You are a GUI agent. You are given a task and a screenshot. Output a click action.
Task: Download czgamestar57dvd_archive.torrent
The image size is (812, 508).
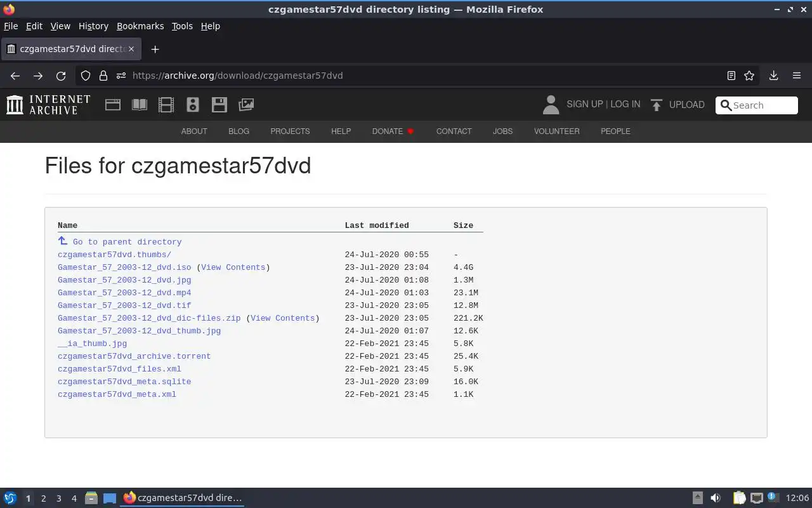click(x=134, y=356)
